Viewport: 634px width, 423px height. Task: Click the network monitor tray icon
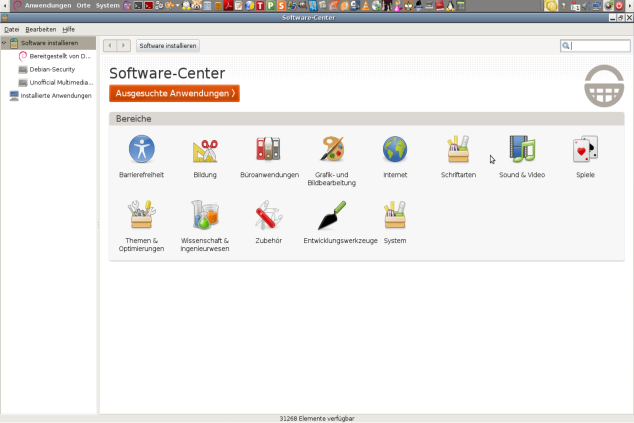597,6
